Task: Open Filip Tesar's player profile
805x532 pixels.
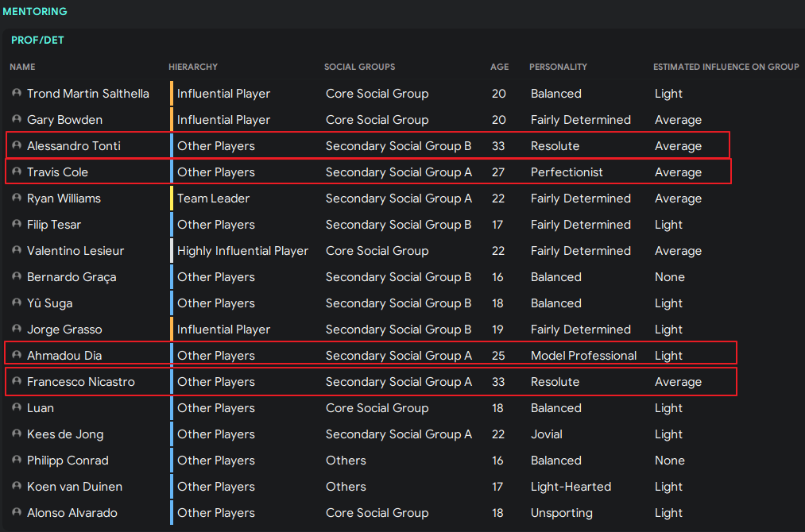Action: click(x=54, y=224)
